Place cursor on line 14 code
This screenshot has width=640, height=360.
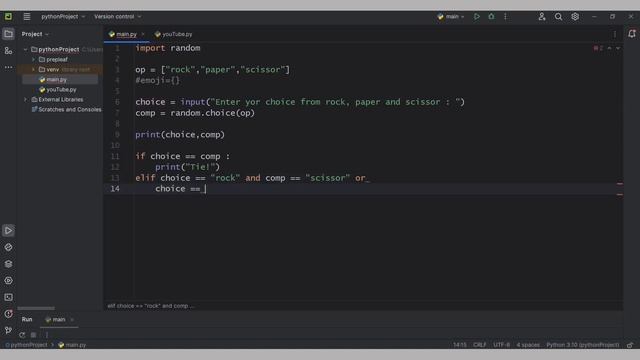coord(180,189)
